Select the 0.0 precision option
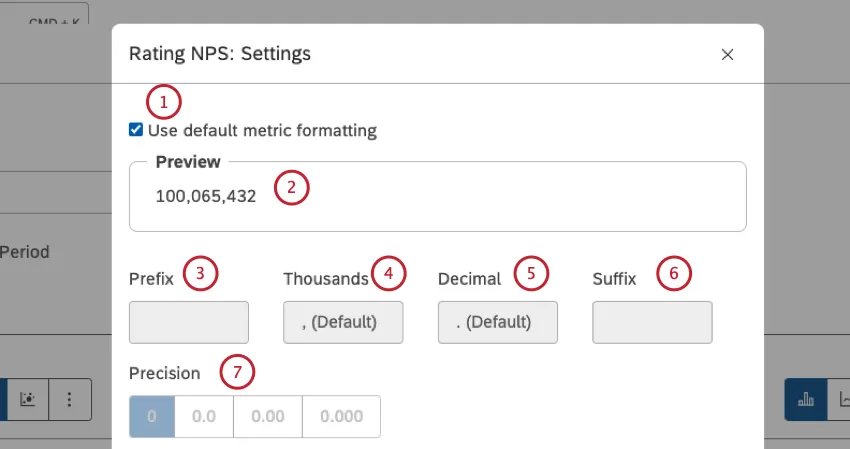The image size is (850, 449). [x=204, y=416]
